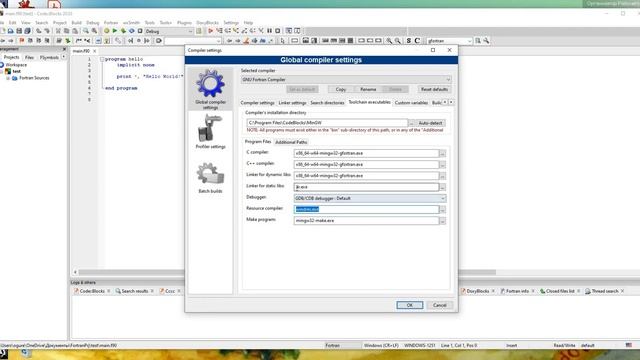
Task: Click the Save all files icon
Action: coord(27,31)
